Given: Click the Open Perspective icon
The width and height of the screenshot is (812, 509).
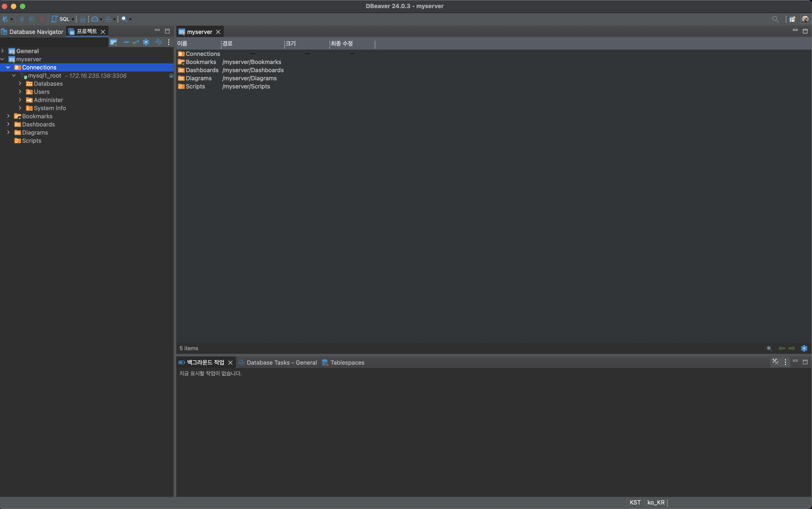Looking at the screenshot, I should coord(793,19).
